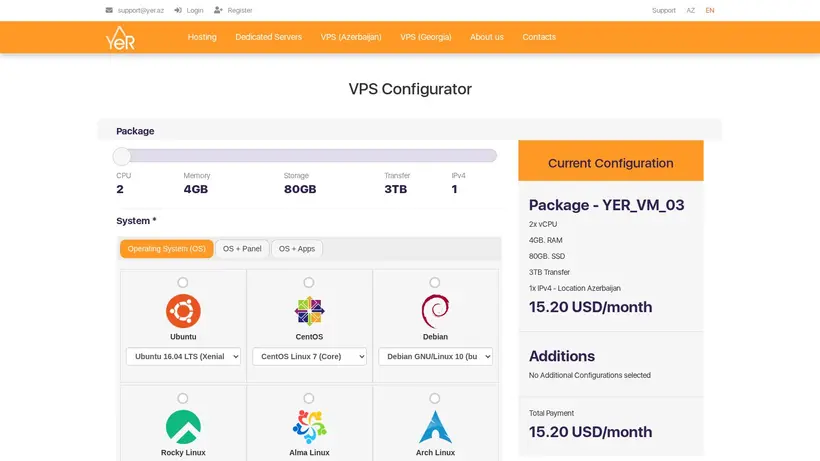Click the Login link
Viewport: 820px width, 461px height.
195,10
